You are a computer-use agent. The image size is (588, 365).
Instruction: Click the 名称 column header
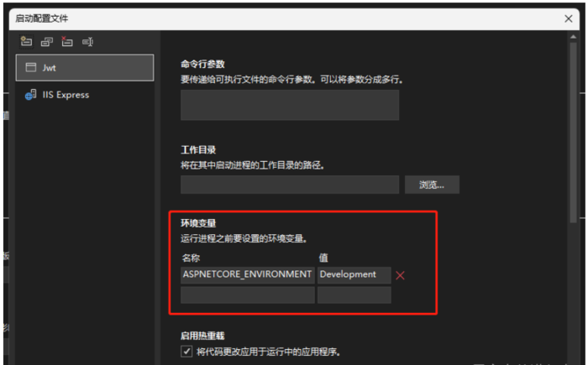[191, 258]
